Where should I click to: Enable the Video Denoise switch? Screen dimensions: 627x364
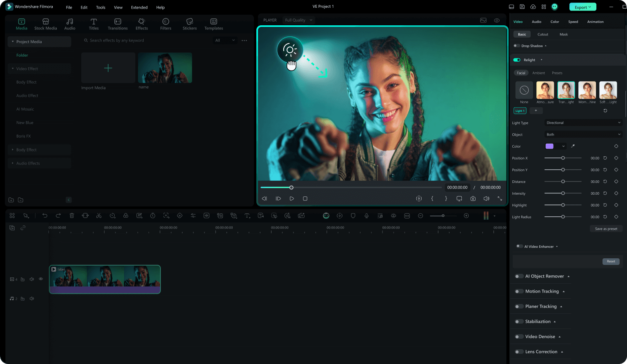(519, 337)
